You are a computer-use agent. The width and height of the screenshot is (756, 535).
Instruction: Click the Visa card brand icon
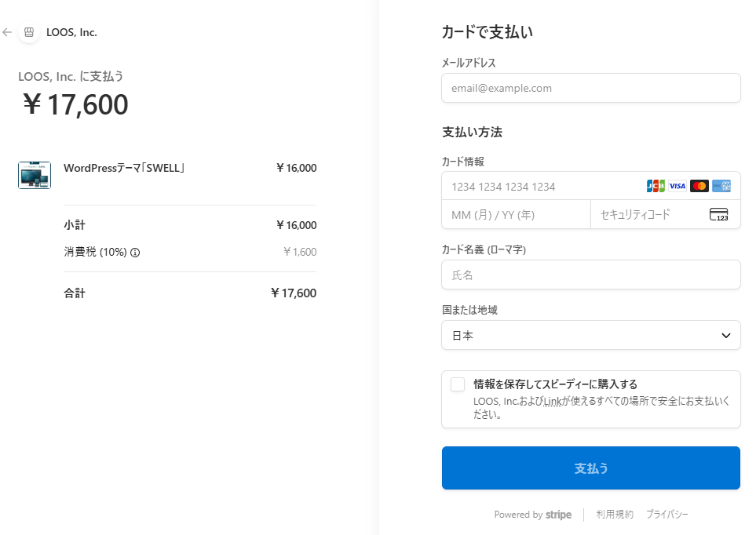click(677, 186)
